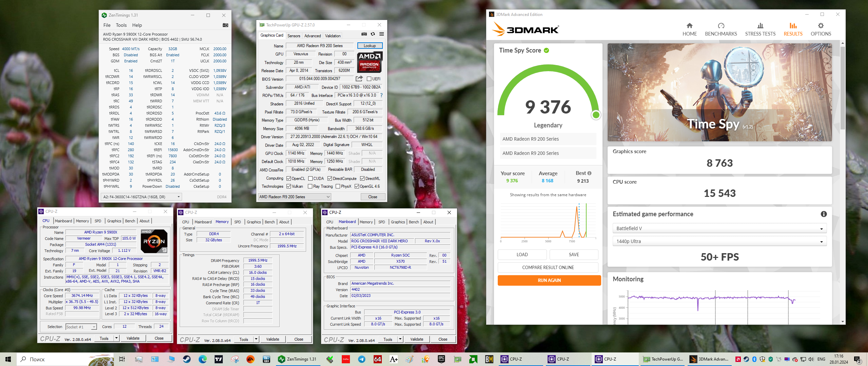Image resolution: width=868 pixels, height=366 pixels.
Task: Open Telegram from the taskbar
Action: (x=361, y=359)
